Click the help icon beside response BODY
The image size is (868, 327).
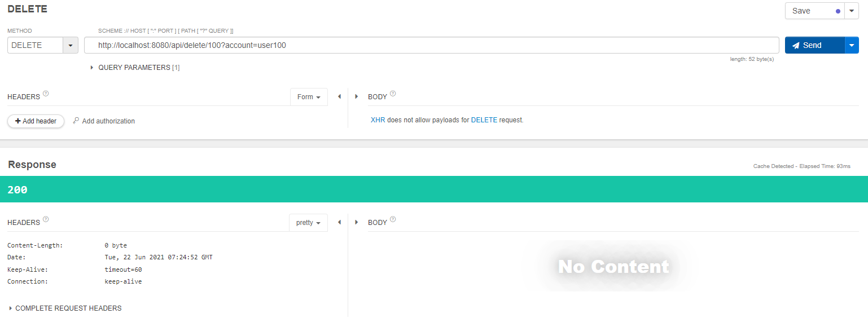393,219
